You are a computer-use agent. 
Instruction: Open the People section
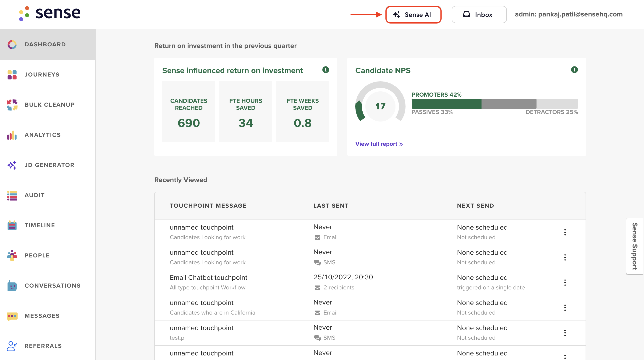37,255
